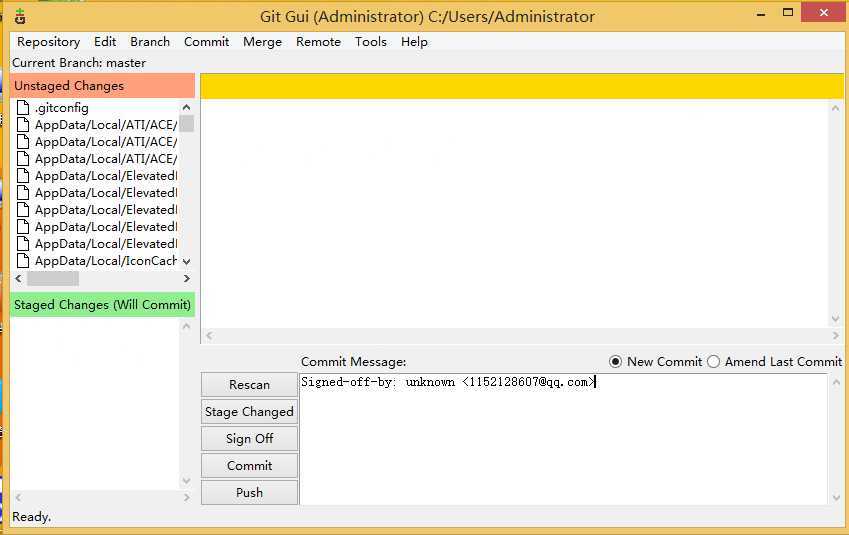Click the unstaged list scroll-left arrow
The height and width of the screenshot is (535, 849).
coord(18,278)
